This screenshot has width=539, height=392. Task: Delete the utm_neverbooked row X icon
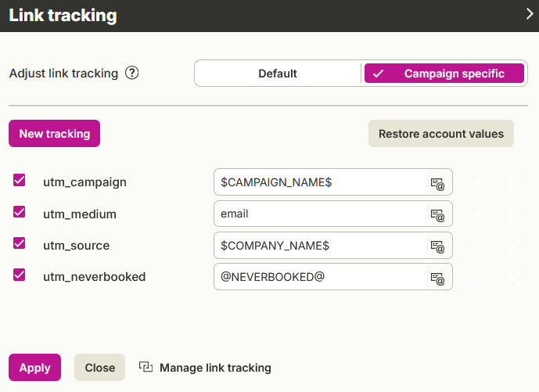pos(514,279)
